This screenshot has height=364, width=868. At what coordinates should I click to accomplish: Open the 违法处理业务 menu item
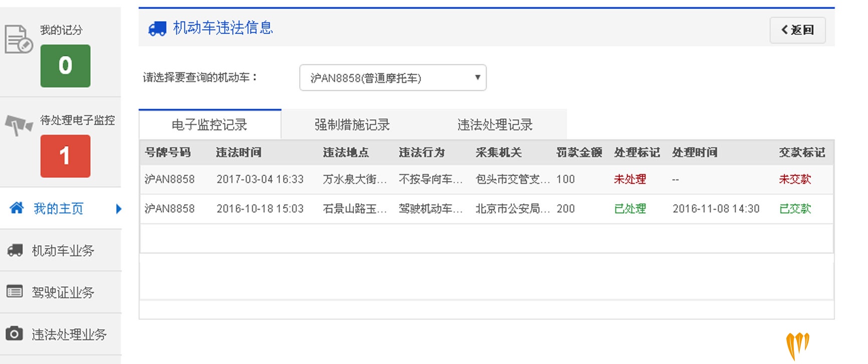(69, 334)
